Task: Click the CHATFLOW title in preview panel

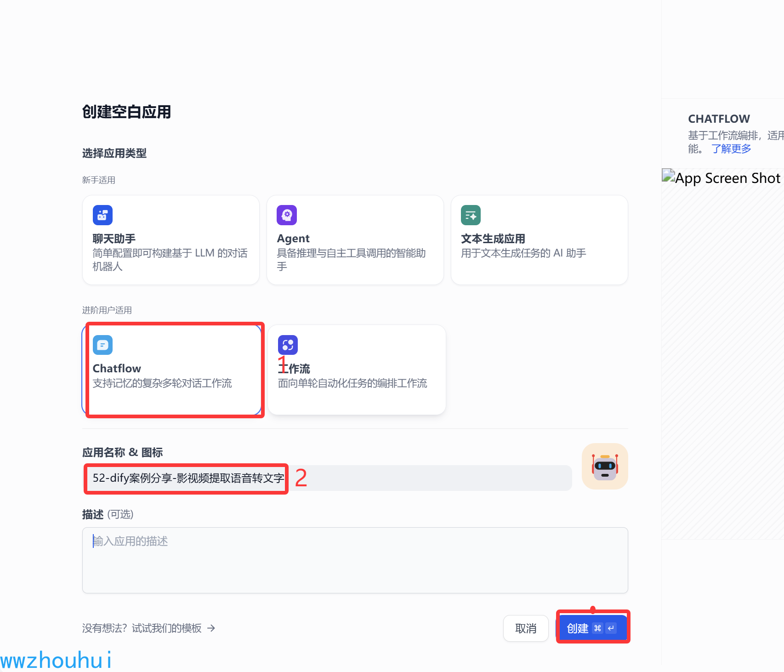Action: pyautogui.click(x=719, y=119)
